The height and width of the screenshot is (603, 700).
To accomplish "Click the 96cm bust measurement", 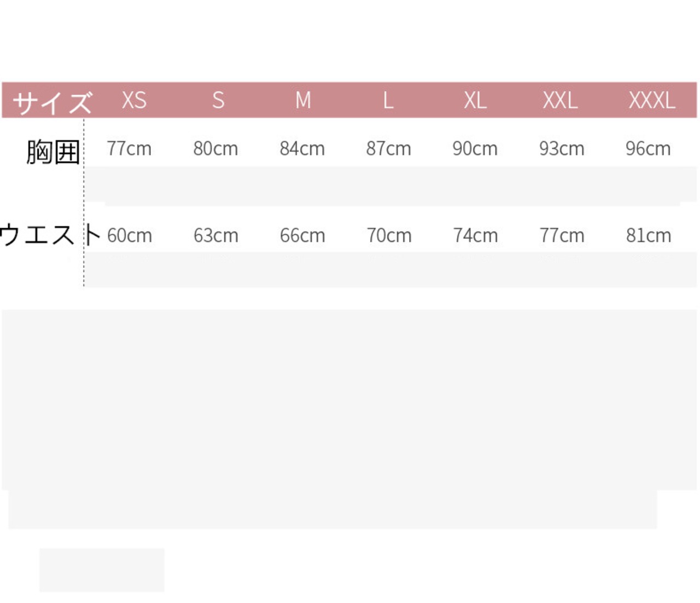I will [x=648, y=148].
